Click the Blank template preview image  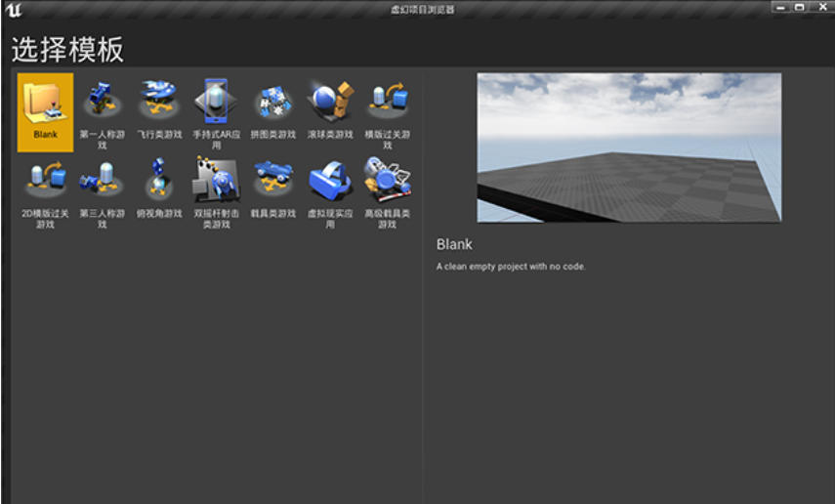tap(629, 147)
